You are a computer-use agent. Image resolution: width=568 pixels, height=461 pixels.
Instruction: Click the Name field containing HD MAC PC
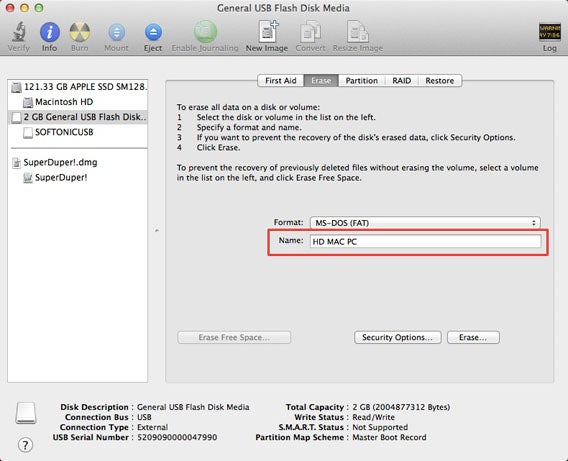(425, 242)
